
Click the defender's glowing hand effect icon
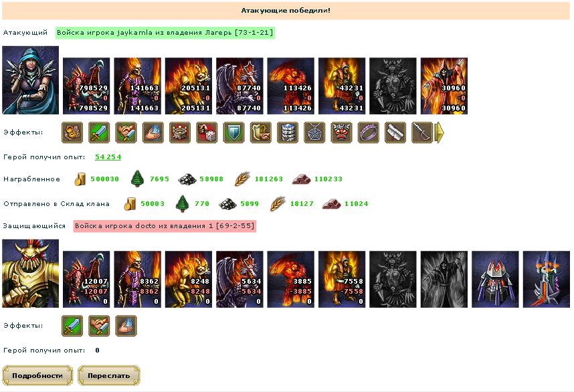(x=126, y=325)
